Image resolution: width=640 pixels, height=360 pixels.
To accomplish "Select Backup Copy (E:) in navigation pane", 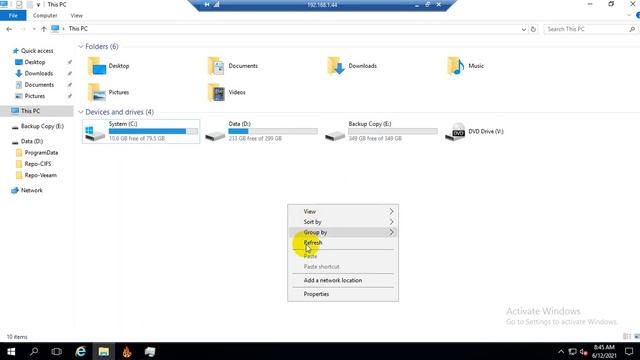I will (x=42, y=126).
